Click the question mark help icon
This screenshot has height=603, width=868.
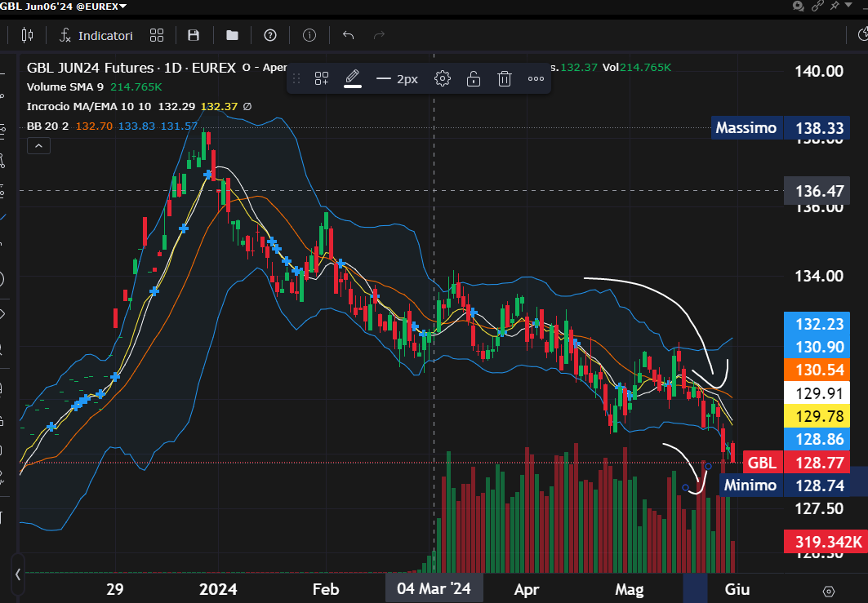coord(270,35)
